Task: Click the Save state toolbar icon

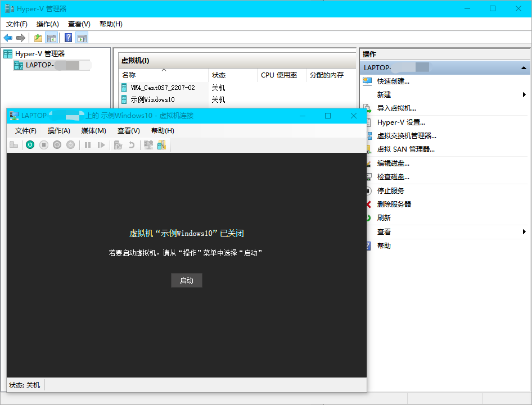Action: [x=70, y=145]
